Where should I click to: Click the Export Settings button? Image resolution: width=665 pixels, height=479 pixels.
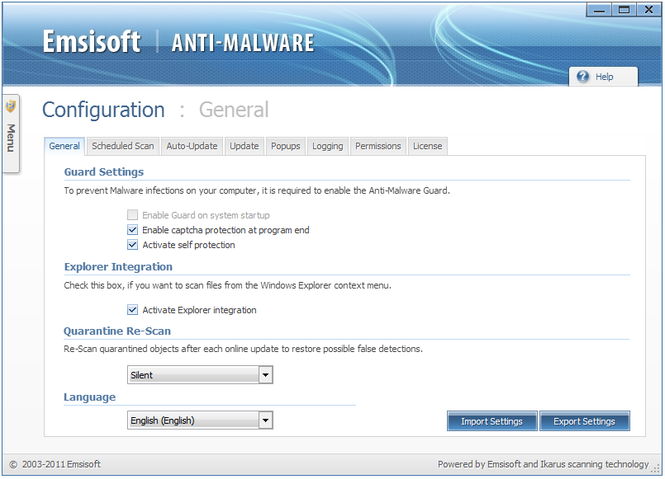click(584, 421)
